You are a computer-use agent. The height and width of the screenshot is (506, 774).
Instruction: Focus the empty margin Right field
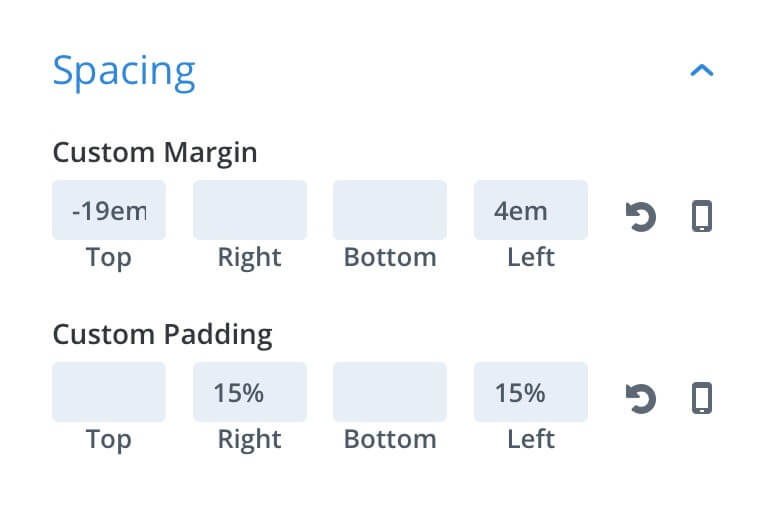tap(250, 210)
